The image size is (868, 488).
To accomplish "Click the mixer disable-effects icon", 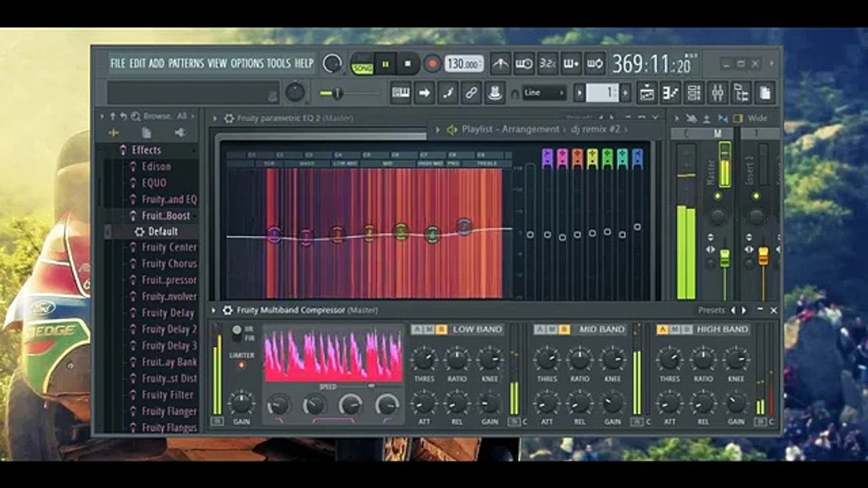I will [691, 118].
